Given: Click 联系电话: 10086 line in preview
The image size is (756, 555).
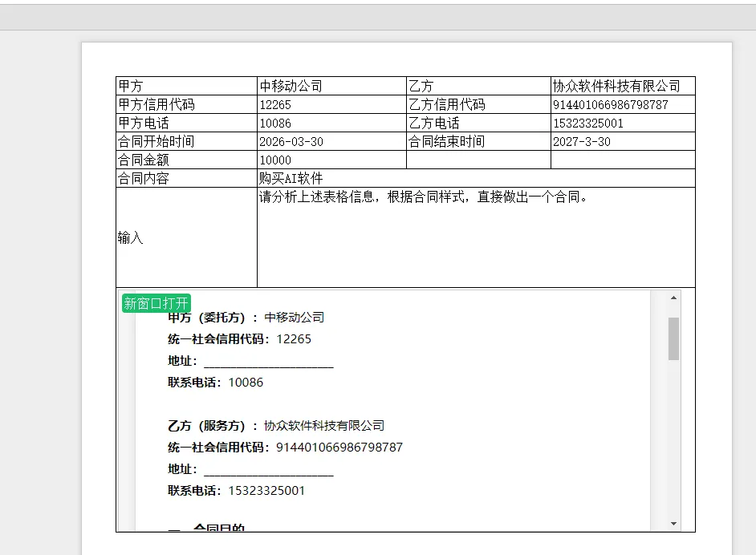Looking at the screenshot, I should coord(216,383).
